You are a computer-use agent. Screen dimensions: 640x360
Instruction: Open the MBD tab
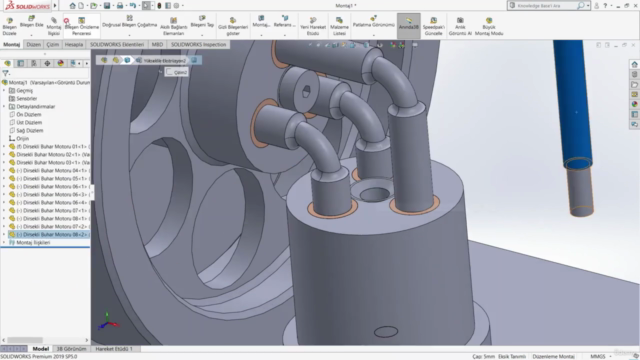point(157,44)
